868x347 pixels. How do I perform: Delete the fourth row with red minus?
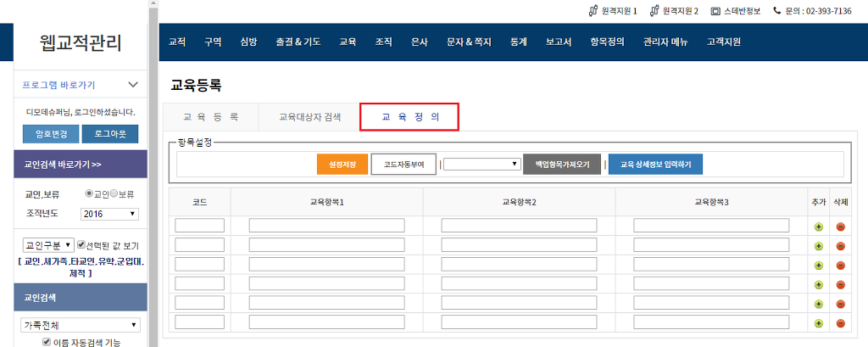click(840, 285)
